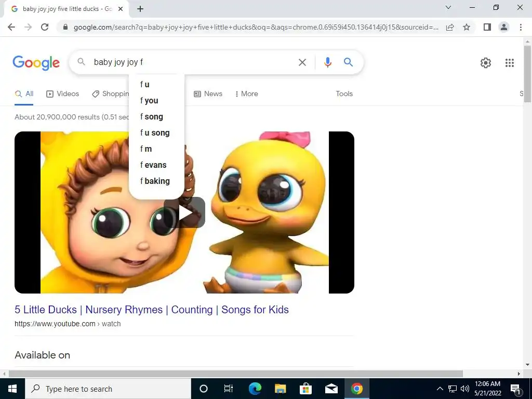Click the browser address bar URL
The image size is (532, 399).
tap(256, 27)
